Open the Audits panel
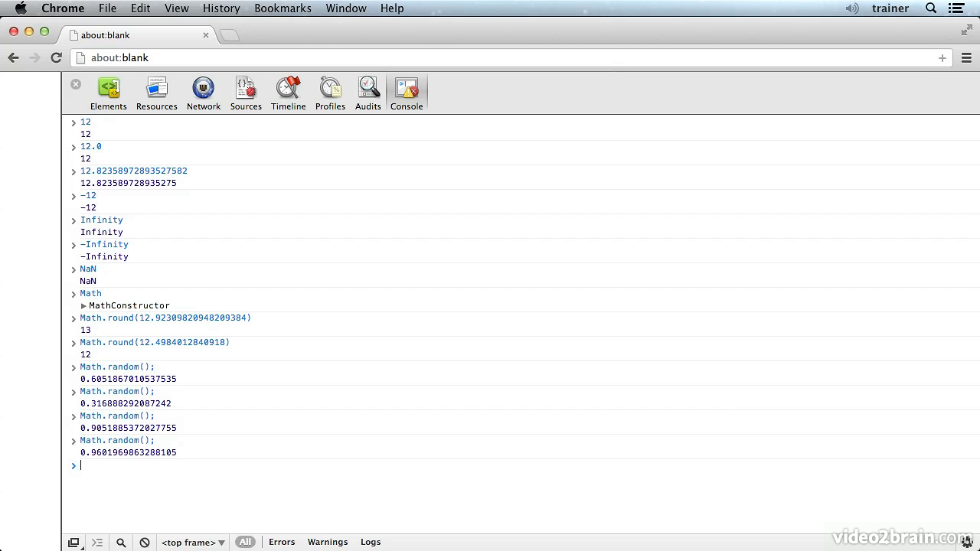Viewport: 980px width, 551px height. tap(368, 93)
